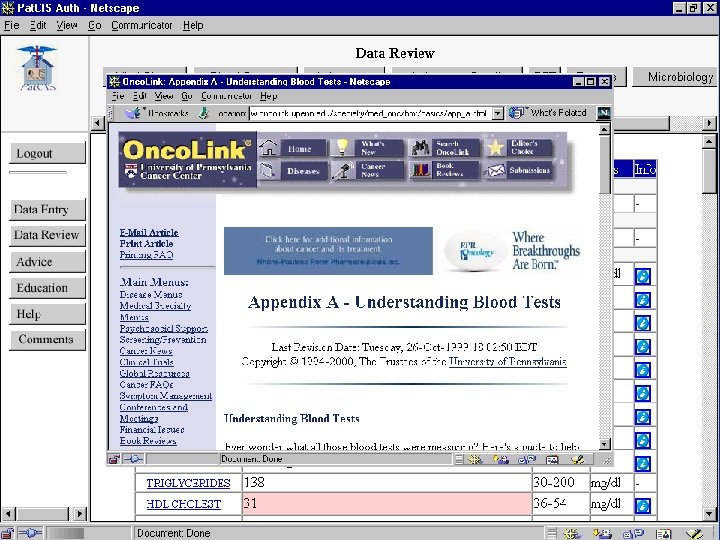
Task: Open What's New lightbulb button
Action: click(x=368, y=148)
